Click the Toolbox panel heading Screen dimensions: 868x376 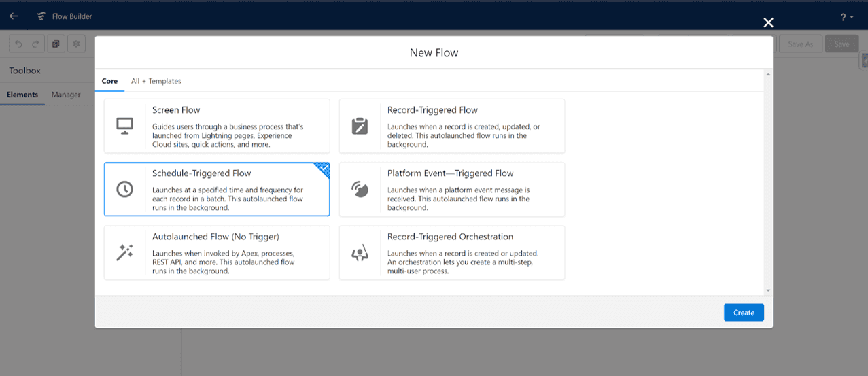pyautogui.click(x=24, y=70)
